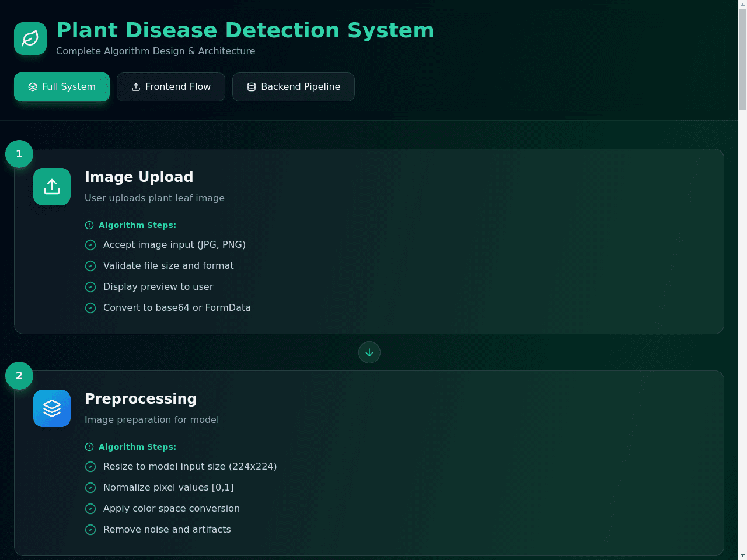The width and height of the screenshot is (747, 560).
Task: Click the Plant Disease Detection System title
Action: pos(245,30)
